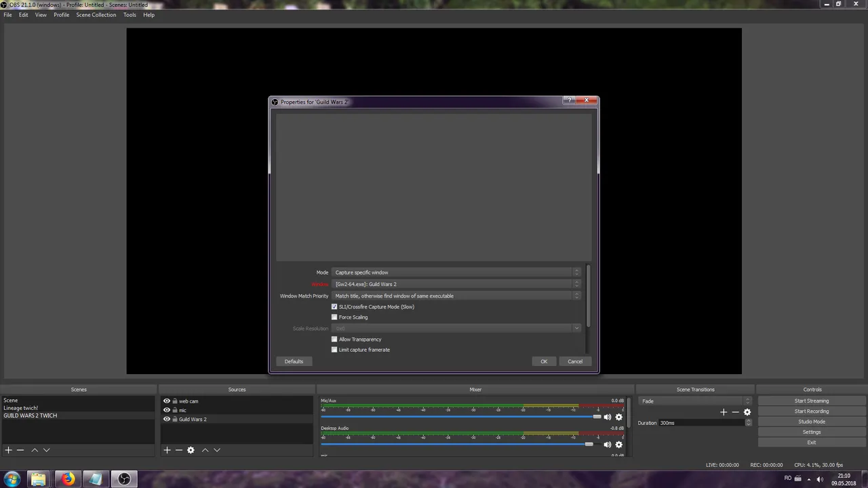Hide the web cam source via eye icon

pos(166,401)
